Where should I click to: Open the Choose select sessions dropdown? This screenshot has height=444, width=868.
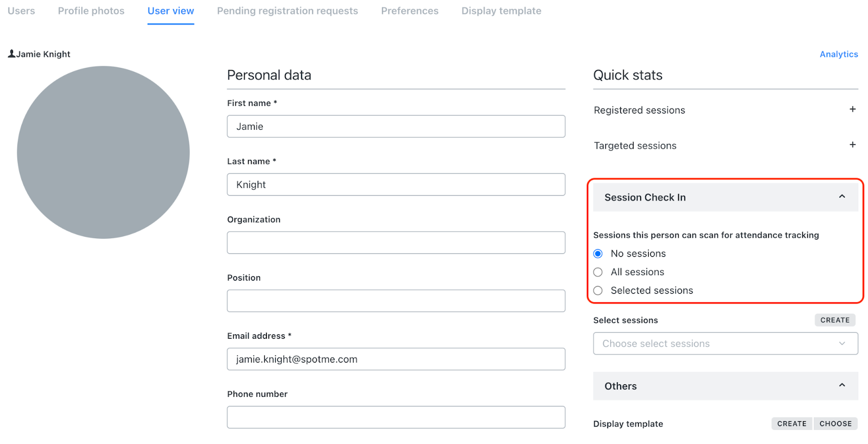coord(725,343)
